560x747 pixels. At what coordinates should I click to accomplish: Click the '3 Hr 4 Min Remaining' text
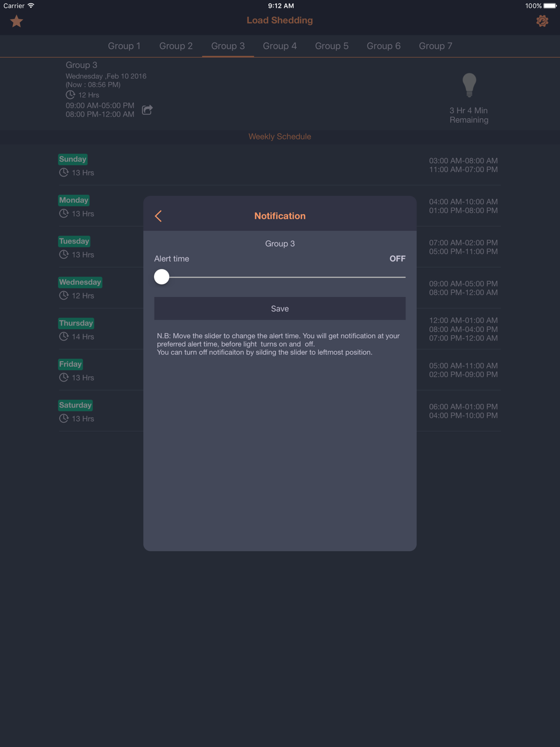coord(469,115)
